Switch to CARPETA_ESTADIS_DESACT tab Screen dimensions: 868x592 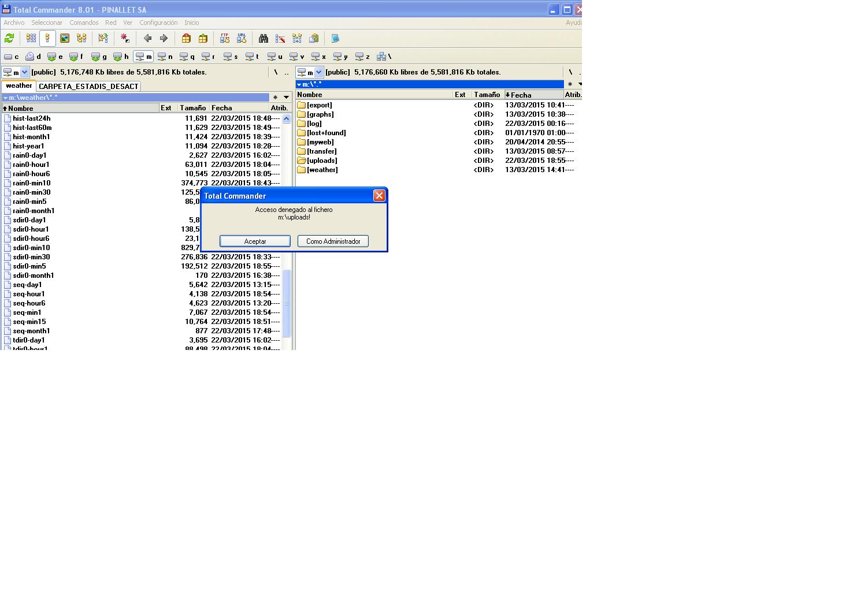point(88,86)
